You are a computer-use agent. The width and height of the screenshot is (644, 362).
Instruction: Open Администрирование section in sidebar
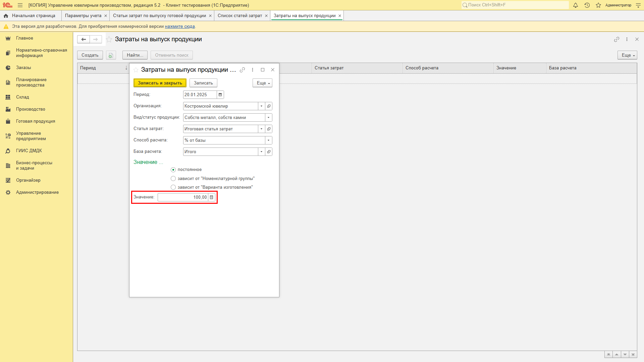pos(37,192)
